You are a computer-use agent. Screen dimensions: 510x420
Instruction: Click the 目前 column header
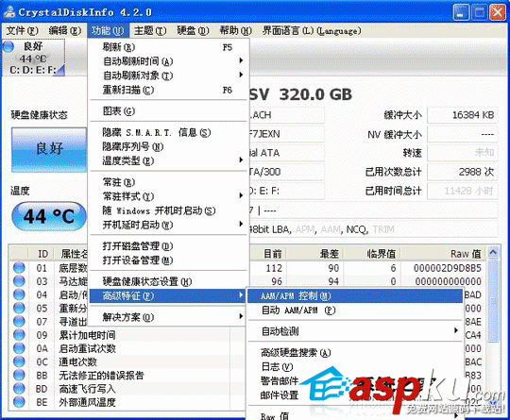268,254
